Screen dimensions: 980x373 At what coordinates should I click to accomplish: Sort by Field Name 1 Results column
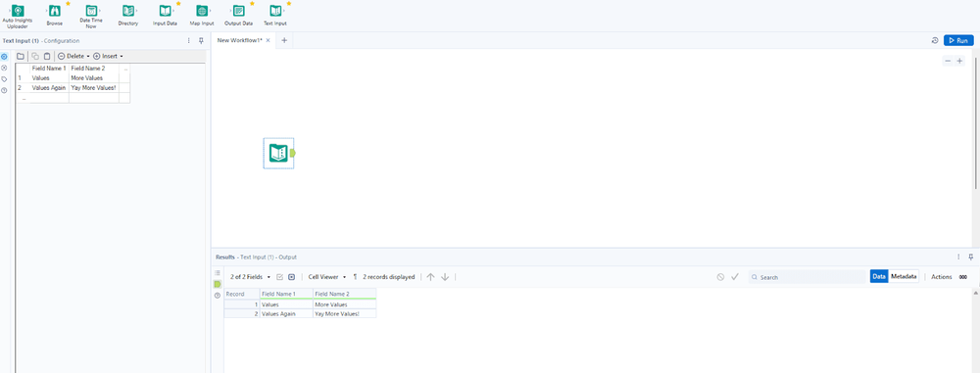click(286, 294)
